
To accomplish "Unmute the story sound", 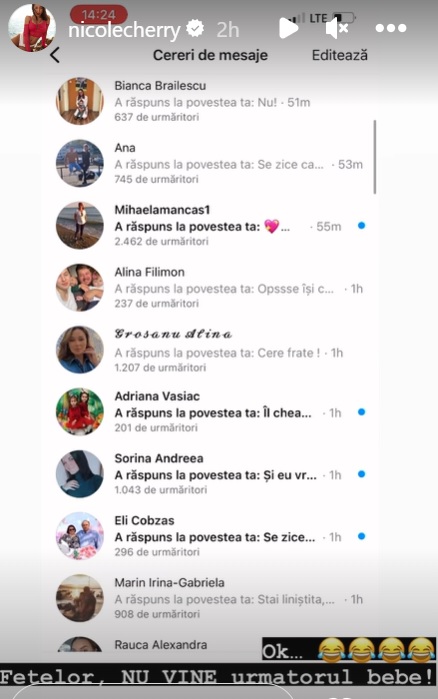I will pyautogui.click(x=336, y=29).
